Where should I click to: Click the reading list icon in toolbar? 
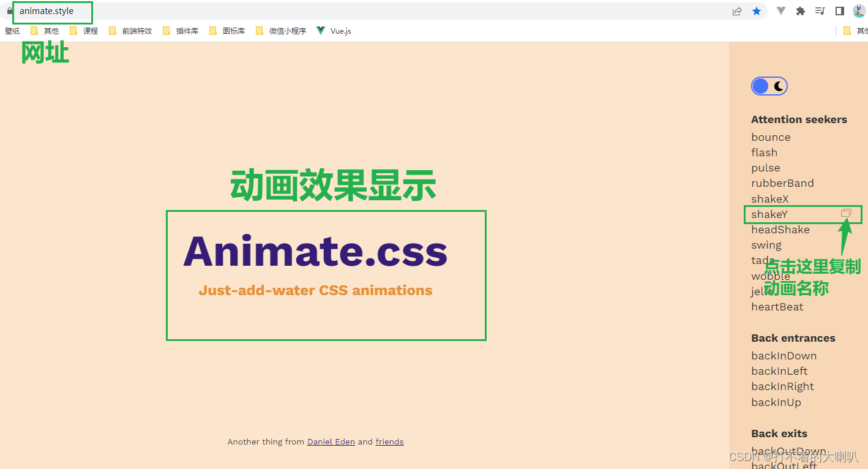820,11
